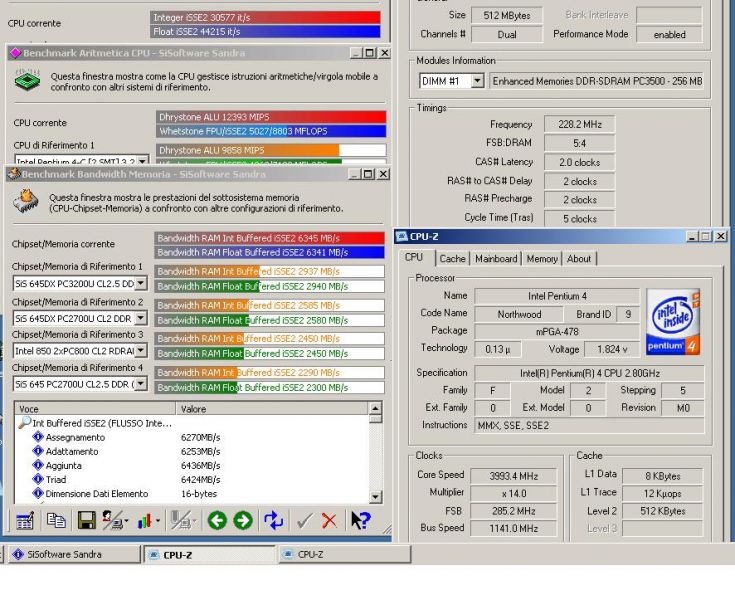Click the info icon next to Adattamento
The height and width of the screenshot is (600, 735).
coord(38,451)
